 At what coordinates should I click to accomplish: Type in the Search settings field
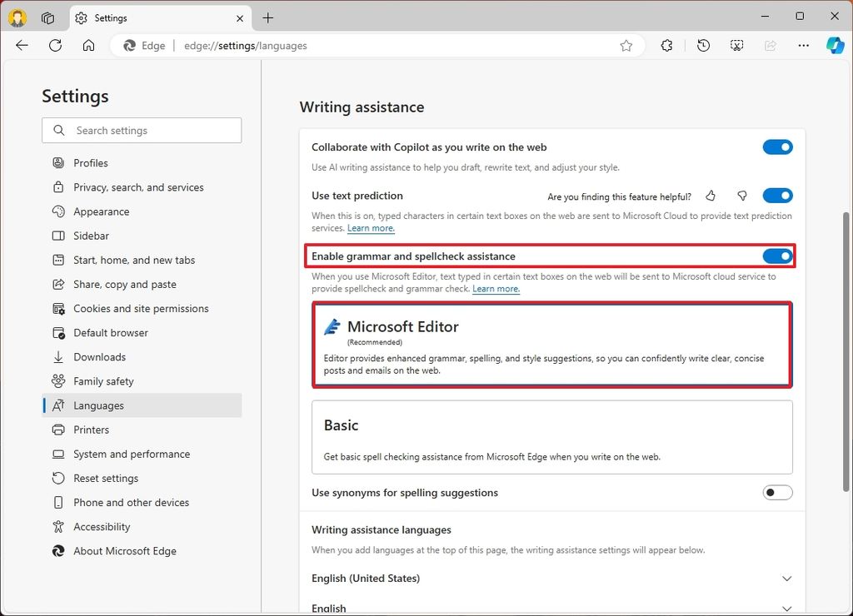[142, 130]
